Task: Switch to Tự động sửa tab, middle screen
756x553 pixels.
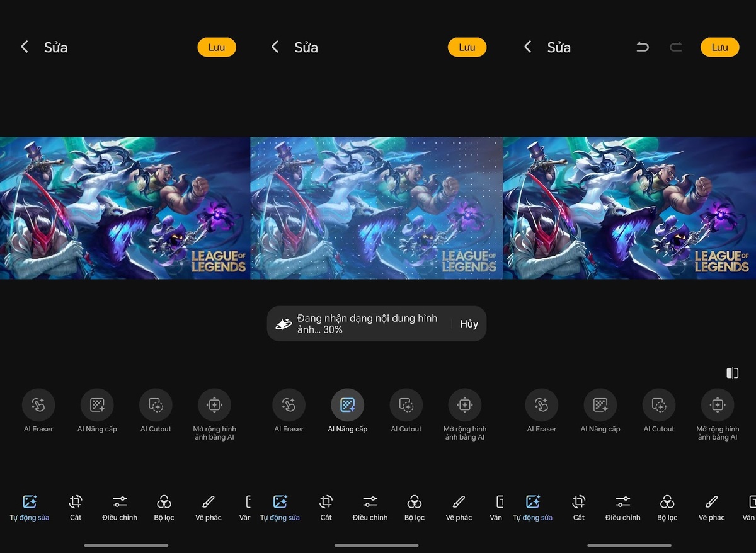Action: click(280, 508)
